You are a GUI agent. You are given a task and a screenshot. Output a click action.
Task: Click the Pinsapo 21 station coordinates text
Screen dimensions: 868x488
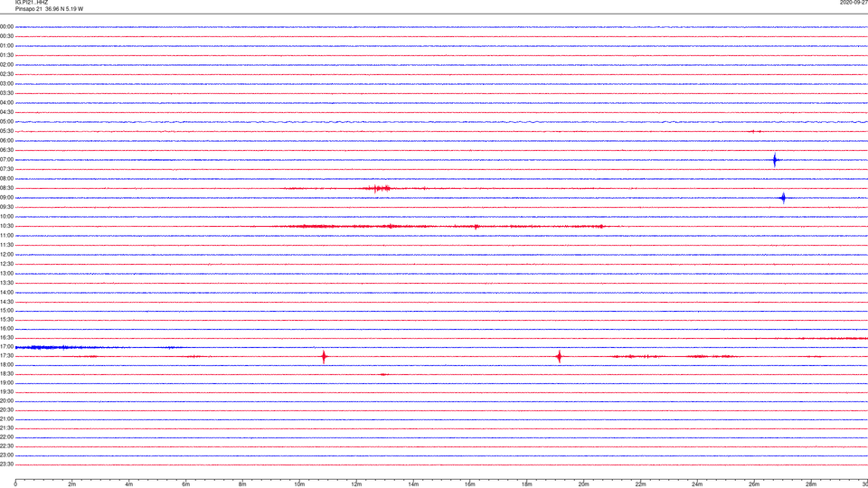pos(49,9)
